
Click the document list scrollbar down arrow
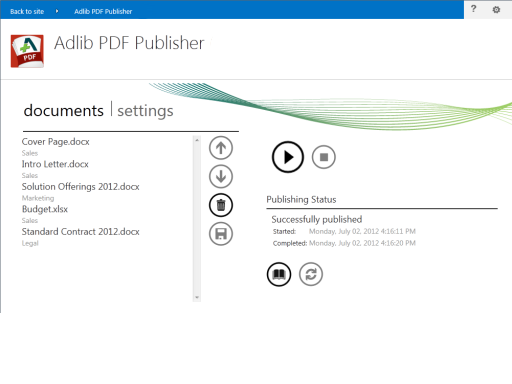197,297
